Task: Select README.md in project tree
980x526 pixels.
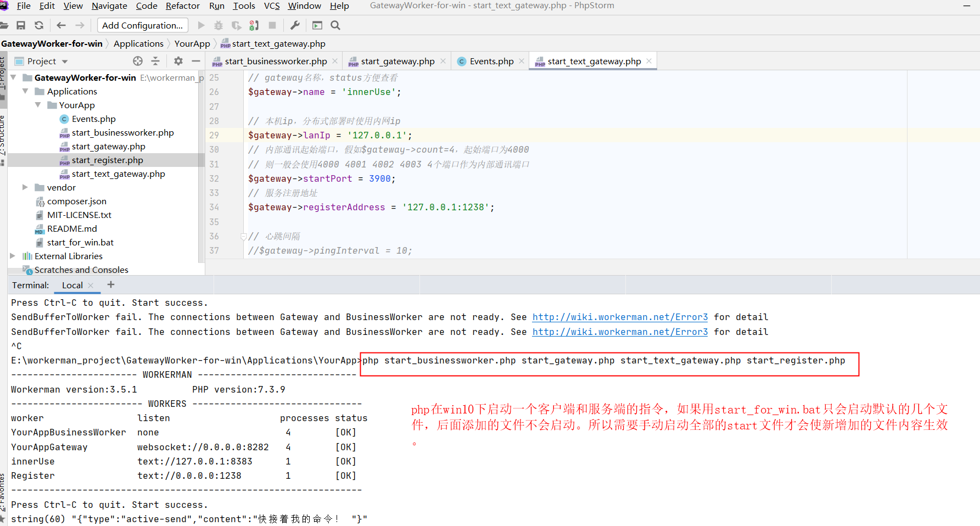Action: [72, 228]
